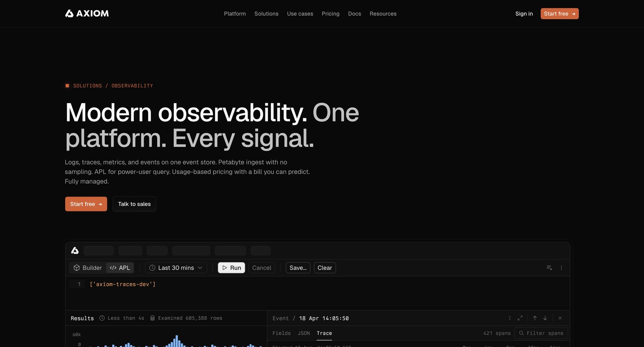The image size is (644, 347).
Task: Click the Axiom logo in the header
Action: [x=87, y=14]
